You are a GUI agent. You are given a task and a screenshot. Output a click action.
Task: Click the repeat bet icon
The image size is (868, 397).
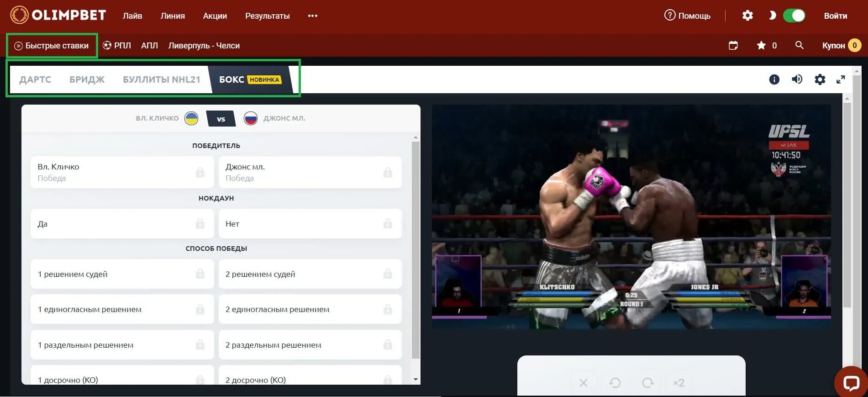point(648,383)
